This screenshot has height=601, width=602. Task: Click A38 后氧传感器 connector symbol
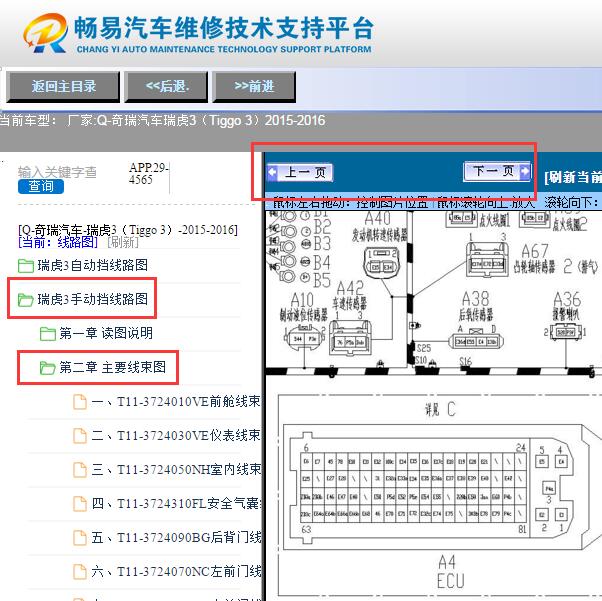coord(476,341)
